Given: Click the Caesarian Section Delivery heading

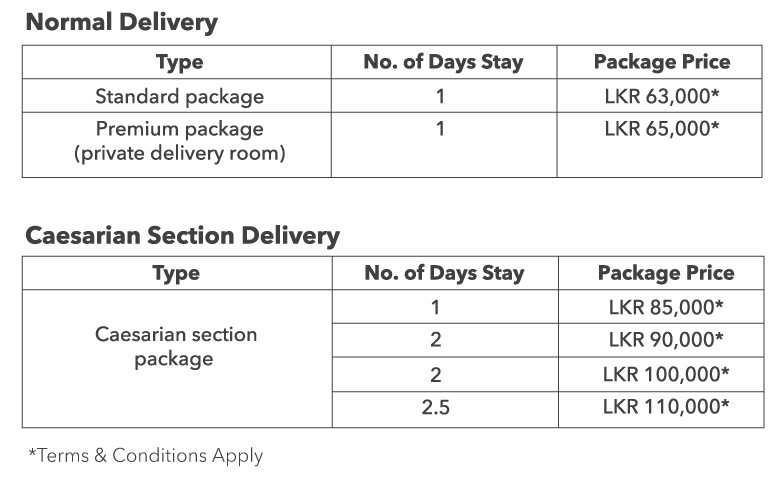Looking at the screenshot, I should pos(182,235).
